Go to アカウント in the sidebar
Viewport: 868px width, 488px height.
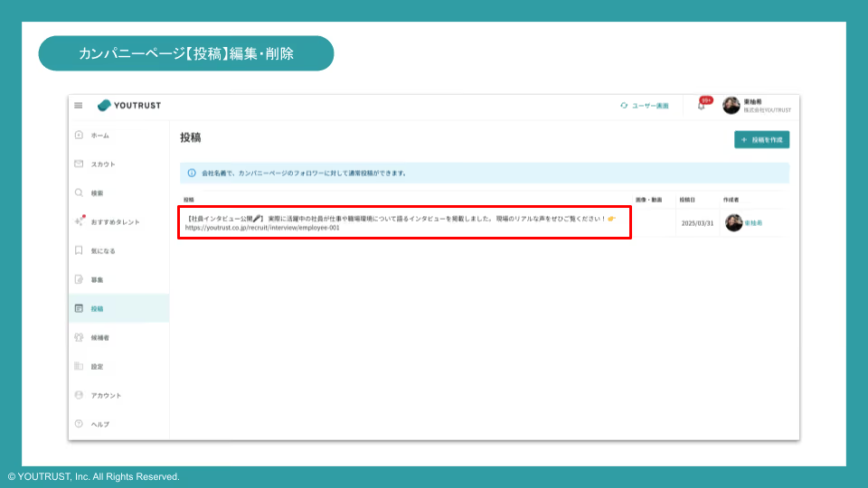[x=105, y=395]
